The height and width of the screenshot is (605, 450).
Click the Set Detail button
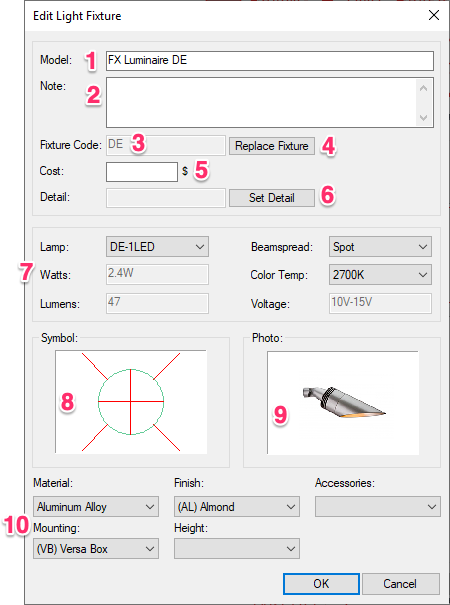tap(272, 198)
